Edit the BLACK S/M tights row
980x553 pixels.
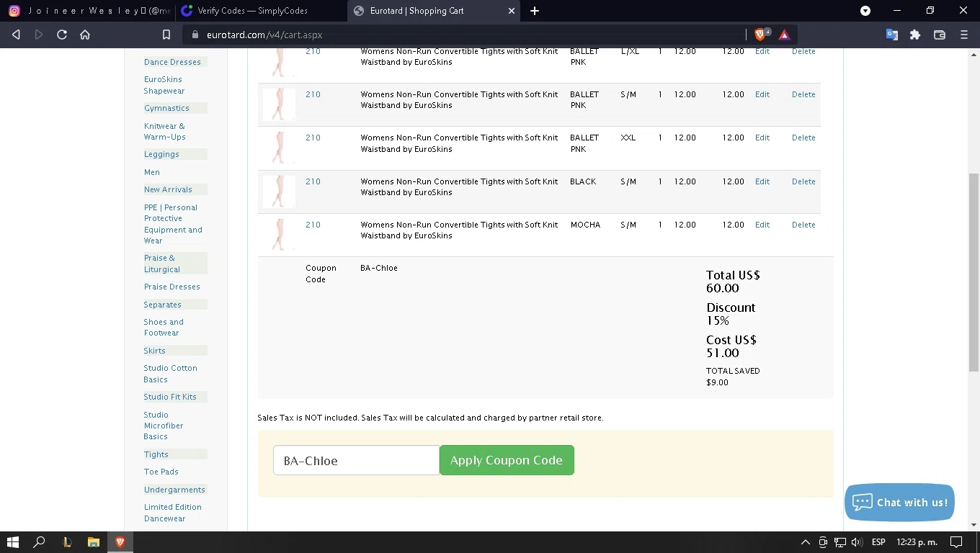[762, 181]
